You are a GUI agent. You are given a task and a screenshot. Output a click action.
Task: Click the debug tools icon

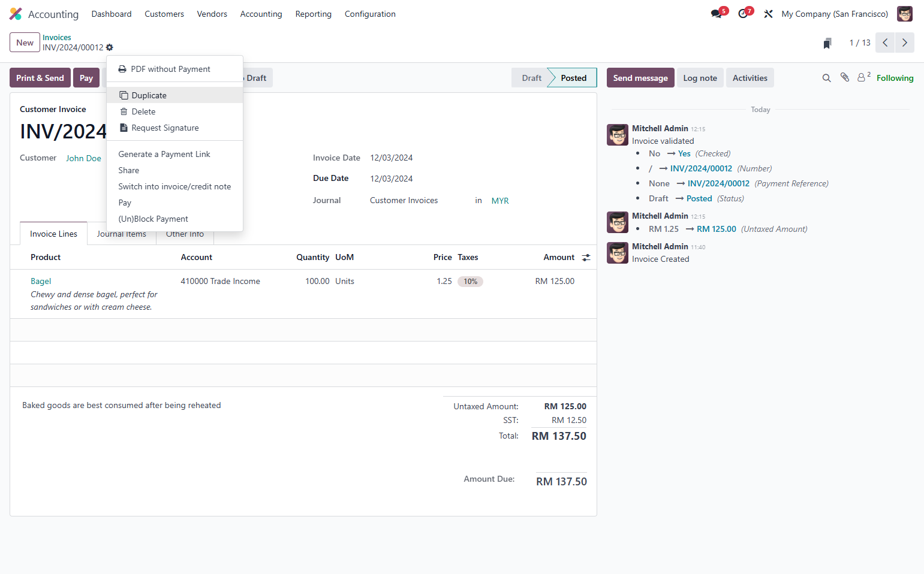click(768, 14)
